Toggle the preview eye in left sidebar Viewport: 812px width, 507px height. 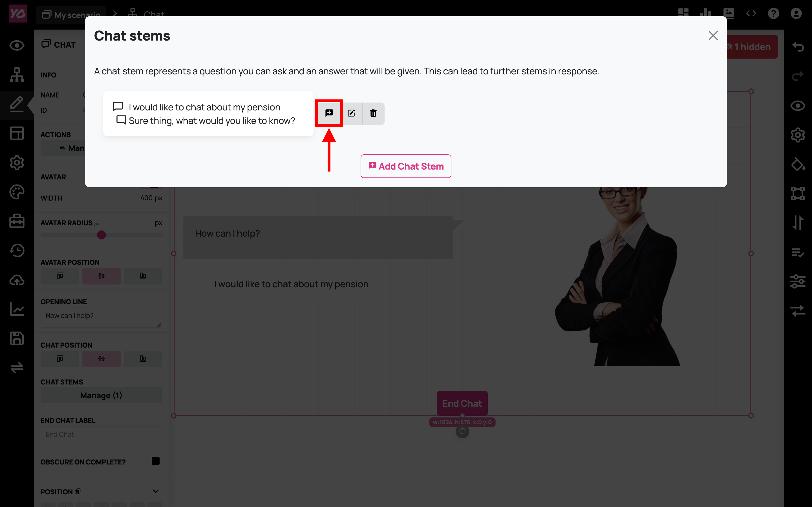[x=17, y=45]
